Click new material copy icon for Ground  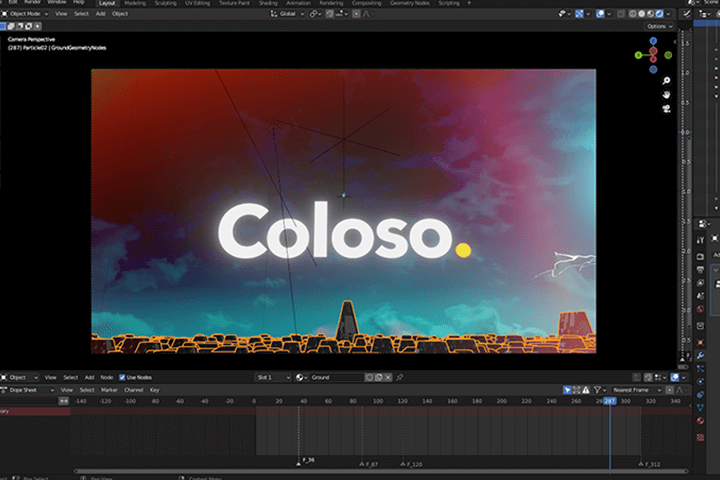378,377
